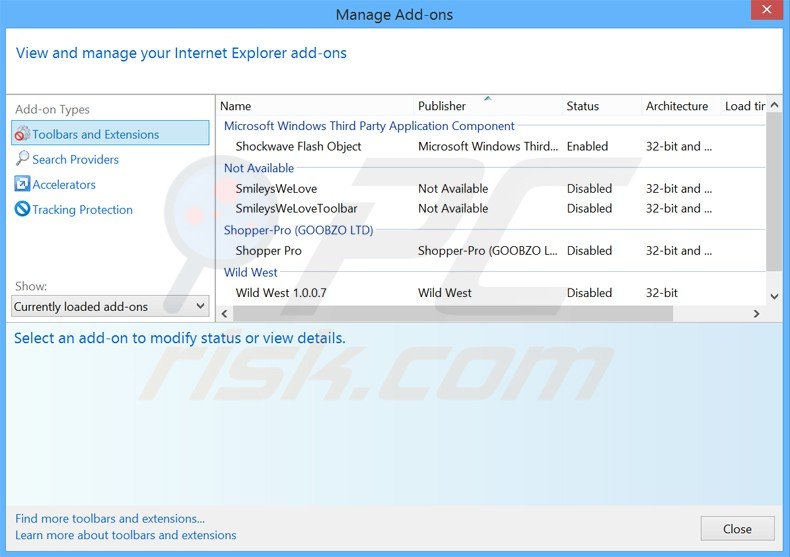Click the Search Providers magnifier icon
Image resolution: width=790 pixels, height=557 pixels.
22,159
